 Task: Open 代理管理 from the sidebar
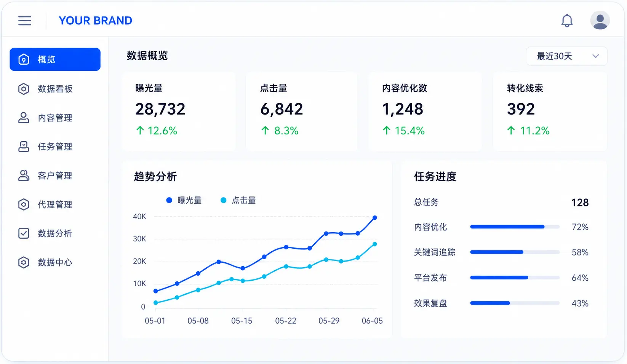pos(55,204)
